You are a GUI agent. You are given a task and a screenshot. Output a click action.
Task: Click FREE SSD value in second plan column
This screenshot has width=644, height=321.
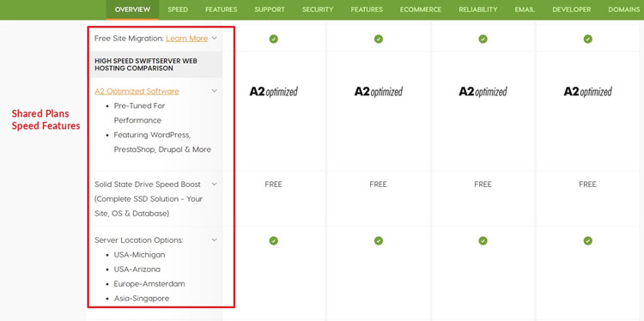379,185
